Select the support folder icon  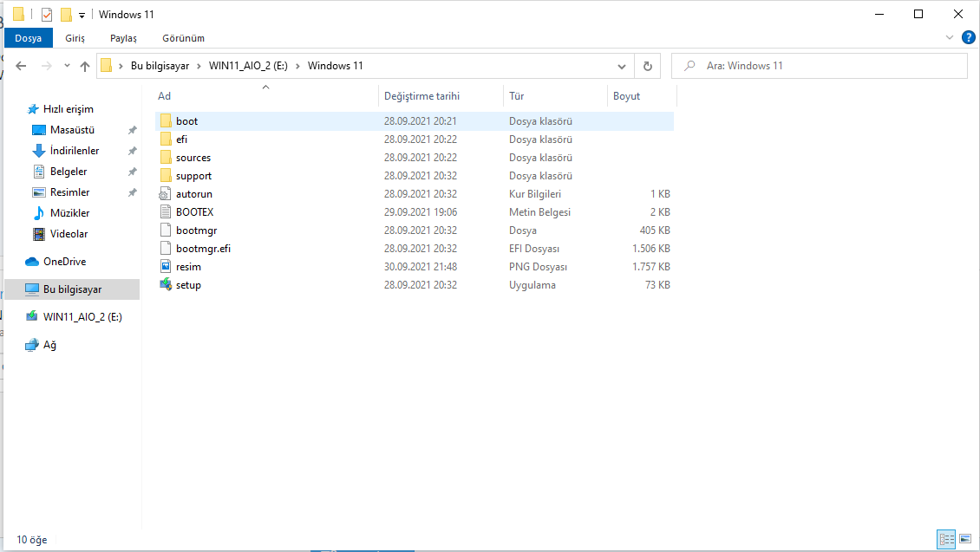166,175
